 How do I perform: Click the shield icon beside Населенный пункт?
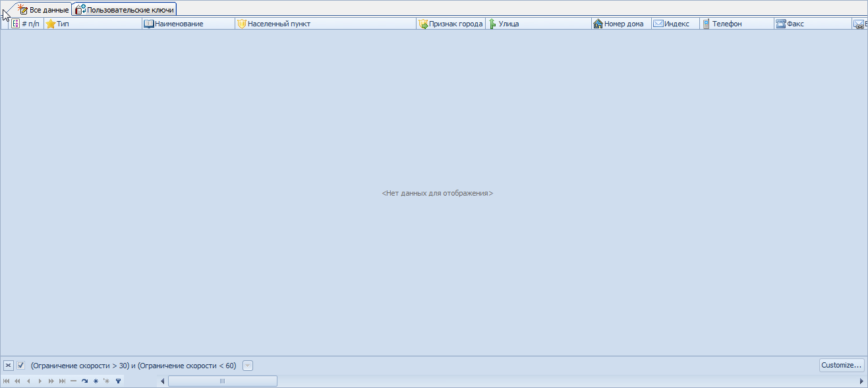[x=241, y=24]
